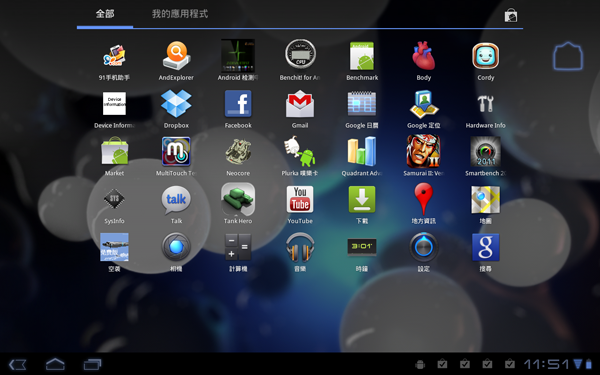The height and width of the screenshot is (375, 600).
Task: Open the Body heart app
Action: pyautogui.click(x=424, y=56)
